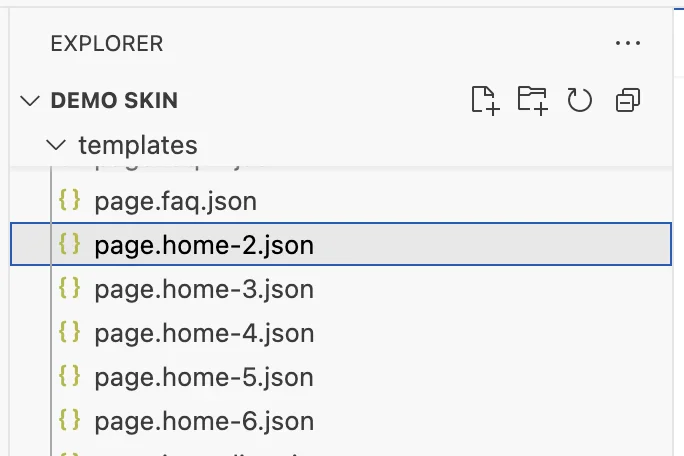Select page.home-2.json in the tree
Image resolution: width=684 pixels, height=456 pixels.
(204, 245)
